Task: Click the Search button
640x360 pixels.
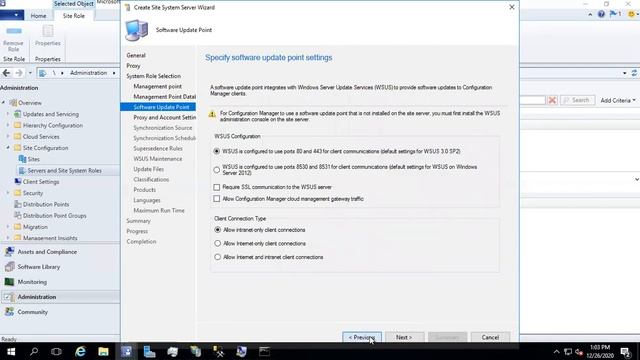Action: coord(577,100)
